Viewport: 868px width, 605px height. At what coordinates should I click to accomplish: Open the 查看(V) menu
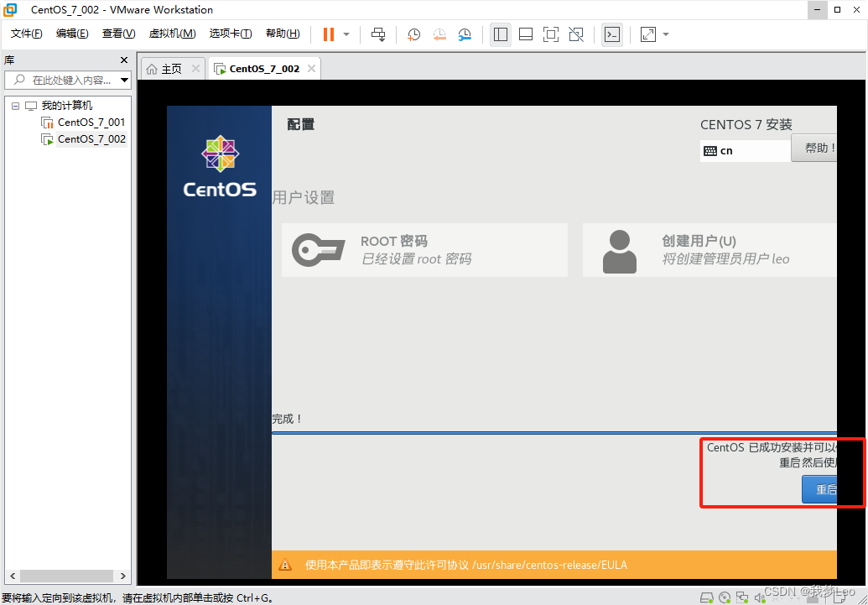tap(118, 34)
